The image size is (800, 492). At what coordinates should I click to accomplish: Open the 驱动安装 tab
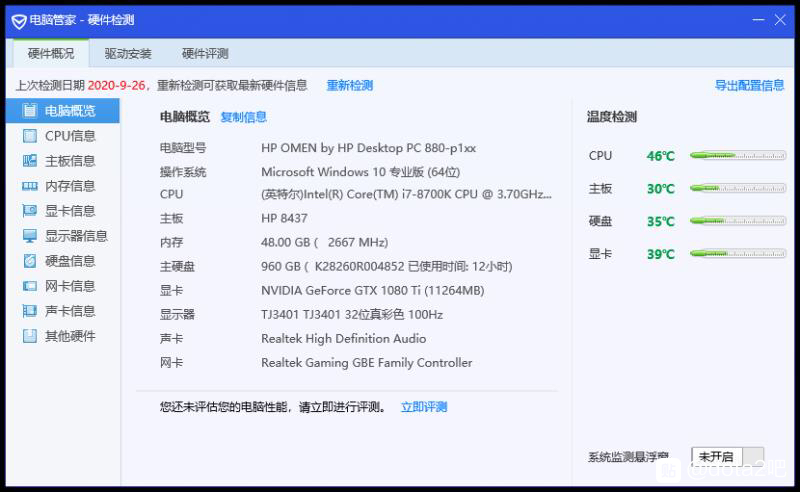[x=128, y=54]
